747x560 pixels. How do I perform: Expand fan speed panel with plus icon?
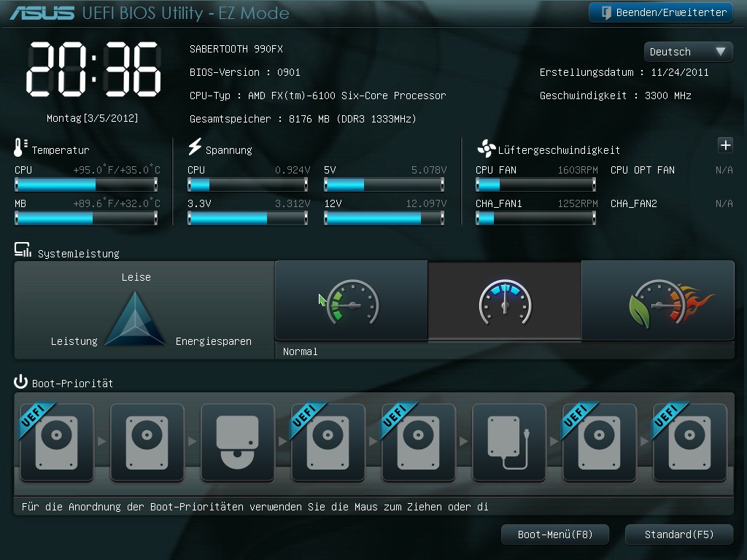tap(725, 145)
